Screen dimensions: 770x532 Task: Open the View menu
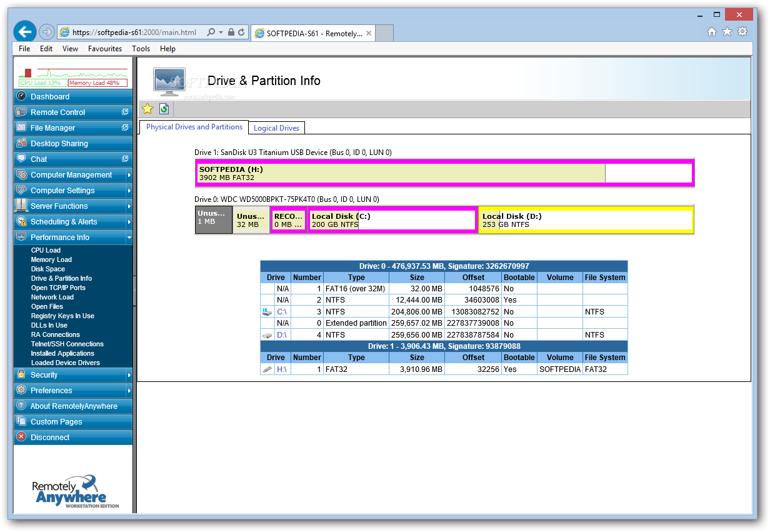[70, 49]
